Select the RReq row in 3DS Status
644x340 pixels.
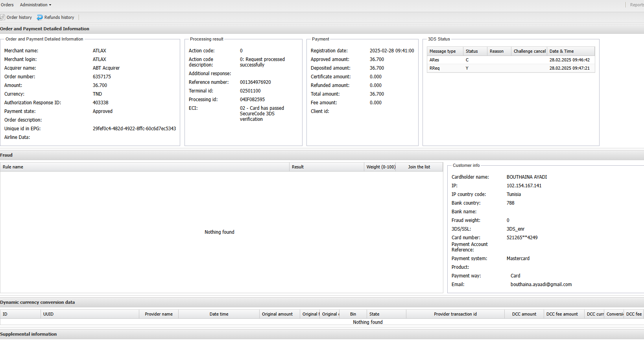tap(435, 68)
